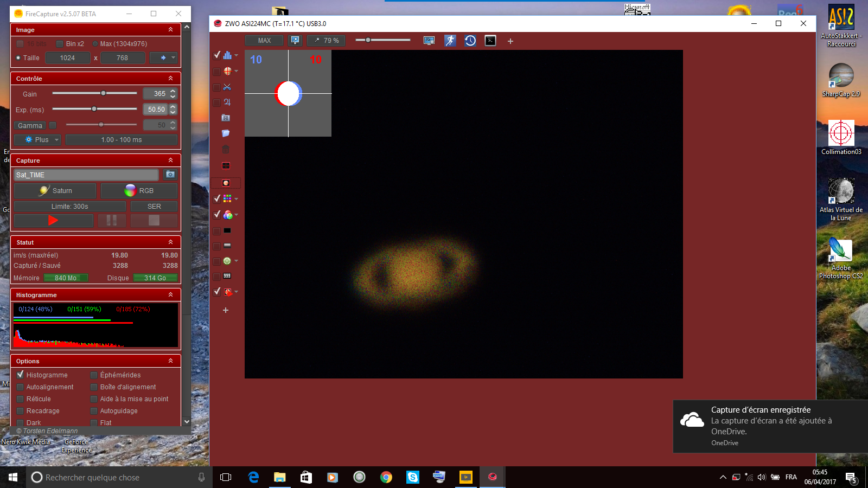This screenshot has width=868, height=488.
Task: Open the Plus settings dropdown
Action: 37,140
